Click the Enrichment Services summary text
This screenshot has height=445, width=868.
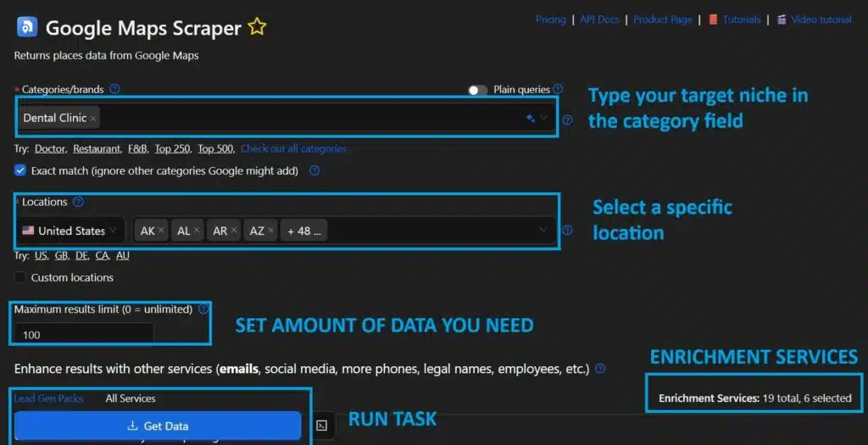pos(754,398)
